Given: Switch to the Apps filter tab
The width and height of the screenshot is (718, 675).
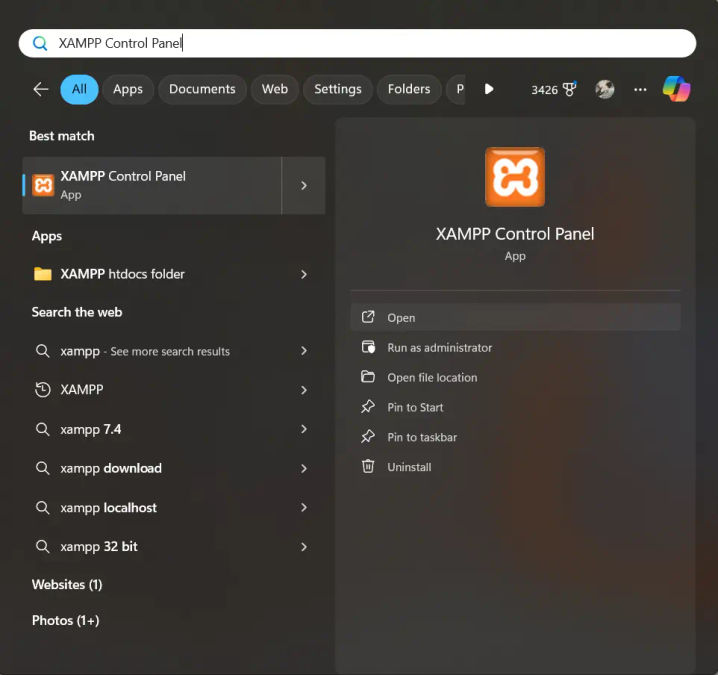Looking at the screenshot, I should 128,89.
